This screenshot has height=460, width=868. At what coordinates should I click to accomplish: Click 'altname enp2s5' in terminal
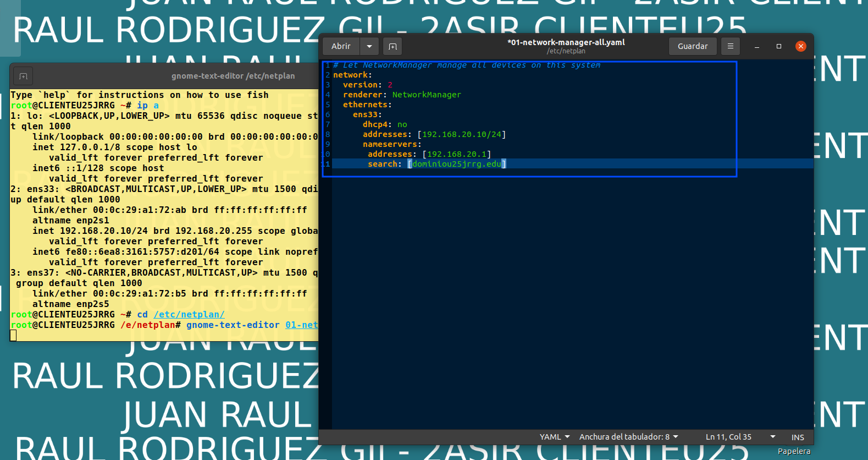(x=71, y=304)
